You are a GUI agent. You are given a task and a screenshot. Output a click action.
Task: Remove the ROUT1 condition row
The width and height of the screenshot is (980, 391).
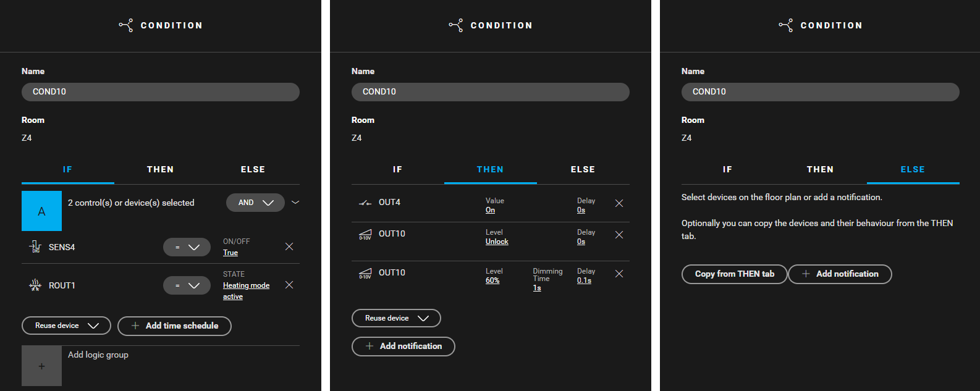[289, 285]
